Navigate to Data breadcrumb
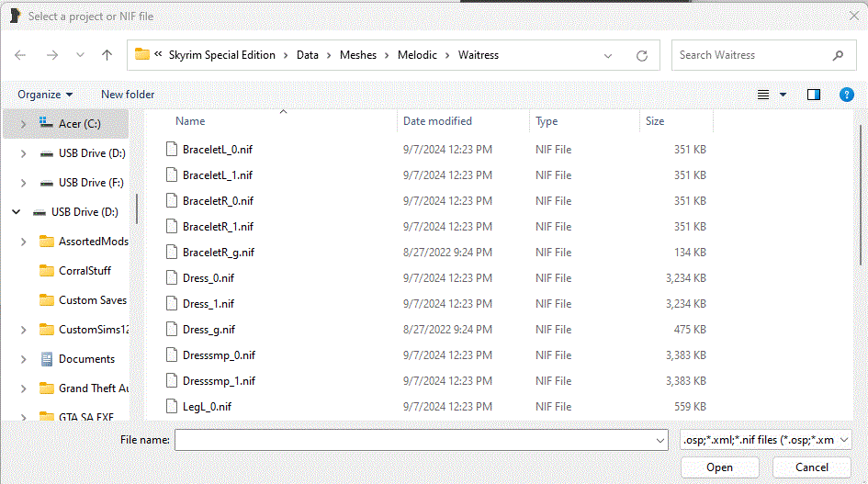Viewport: 868px width, 484px height. click(307, 55)
